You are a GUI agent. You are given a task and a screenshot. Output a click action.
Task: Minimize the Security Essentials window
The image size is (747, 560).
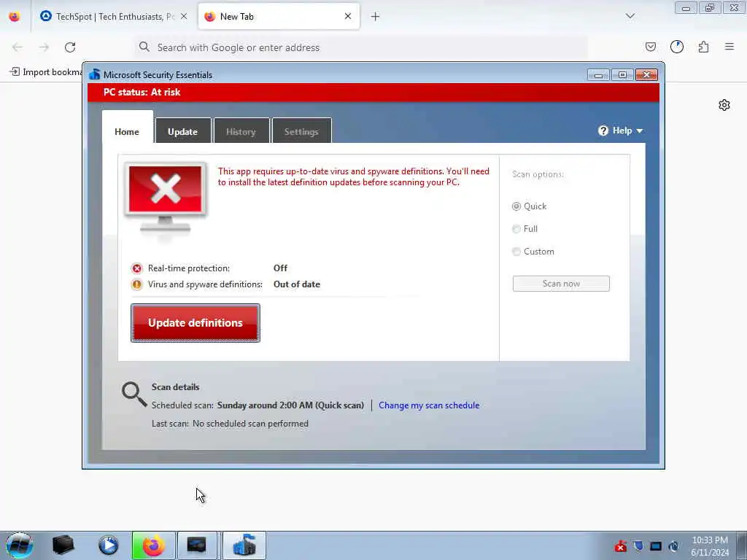pos(598,75)
